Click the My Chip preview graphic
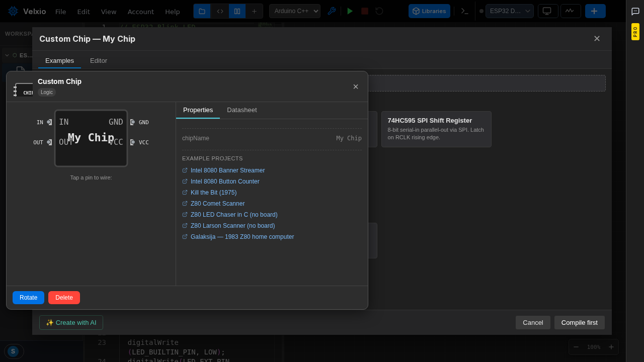The image size is (644, 362). coord(91,138)
